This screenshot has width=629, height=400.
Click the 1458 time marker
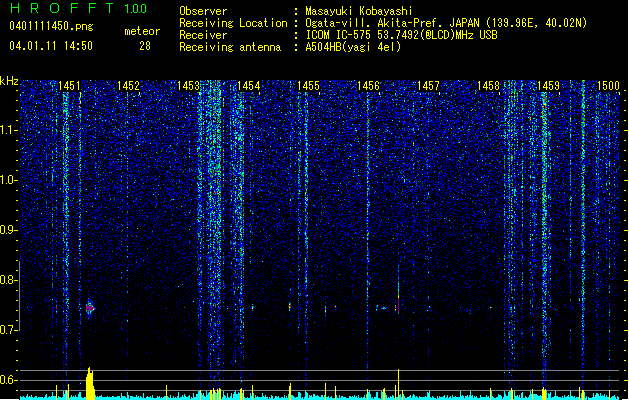click(489, 86)
